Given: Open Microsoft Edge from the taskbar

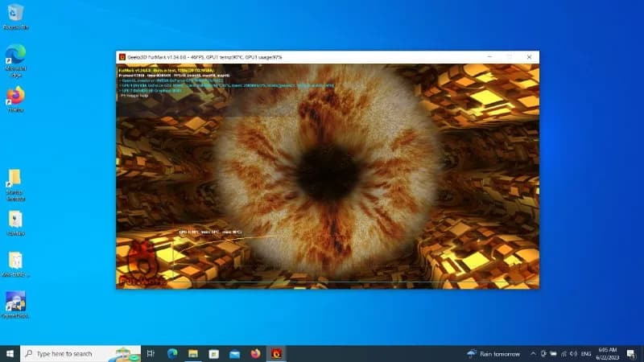Looking at the screenshot, I should point(172,354).
